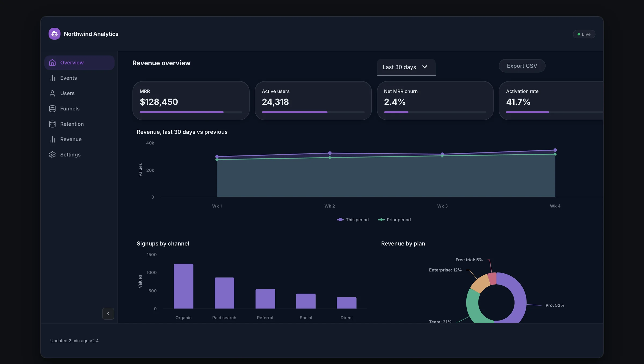Click the Users person icon
The height and width of the screenshot is (364, 644).
[x=52, y=93]
